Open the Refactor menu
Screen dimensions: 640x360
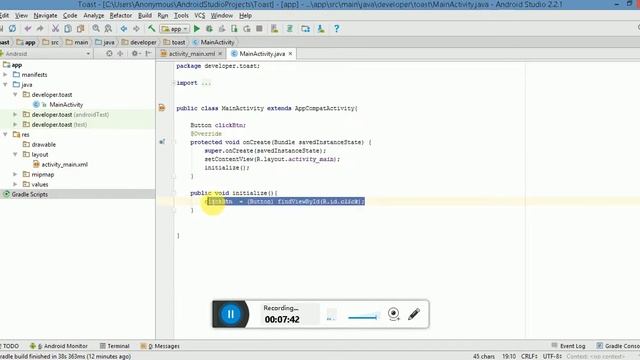pyautogui.click(x=121, y=16)
